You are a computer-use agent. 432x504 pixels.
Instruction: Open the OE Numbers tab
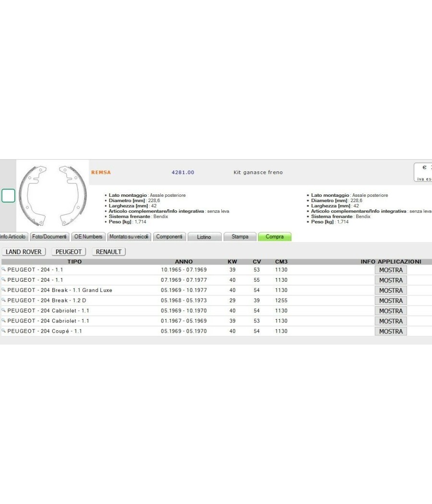(x=88, y=237)
